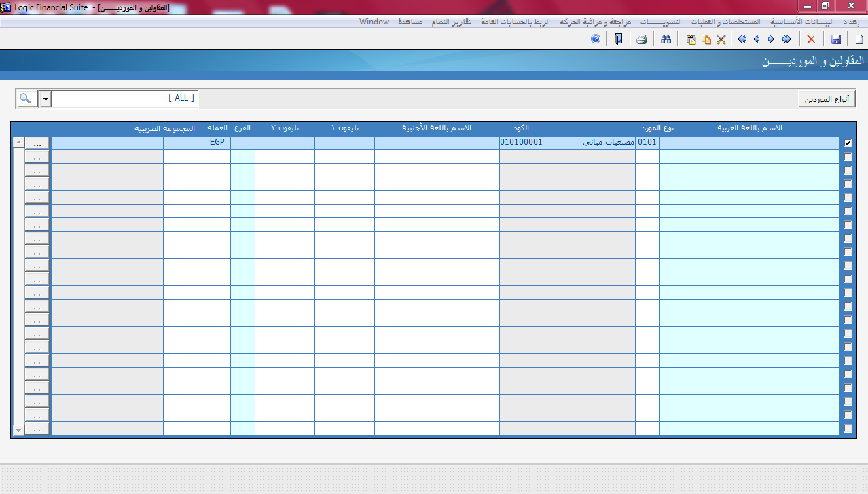868x494 pixels.
Task: Click the grid scrollbar up arrow
Action: coord(18,143)
